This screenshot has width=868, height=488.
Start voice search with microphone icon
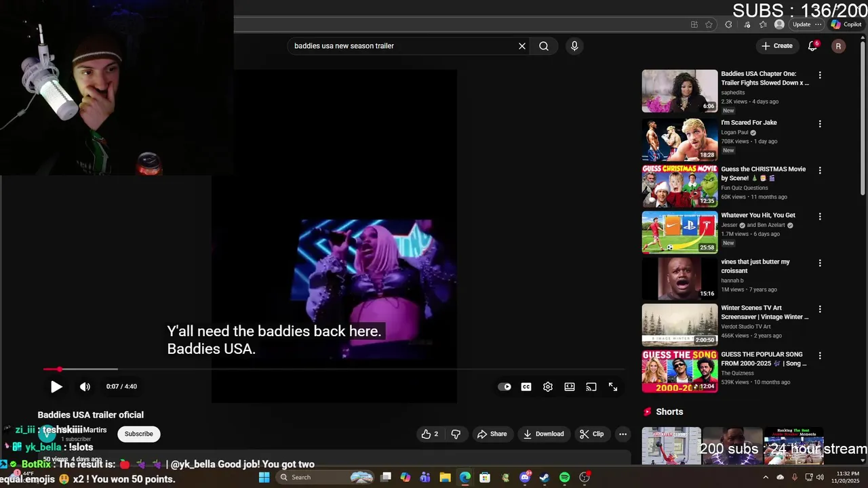pos(574,46)
